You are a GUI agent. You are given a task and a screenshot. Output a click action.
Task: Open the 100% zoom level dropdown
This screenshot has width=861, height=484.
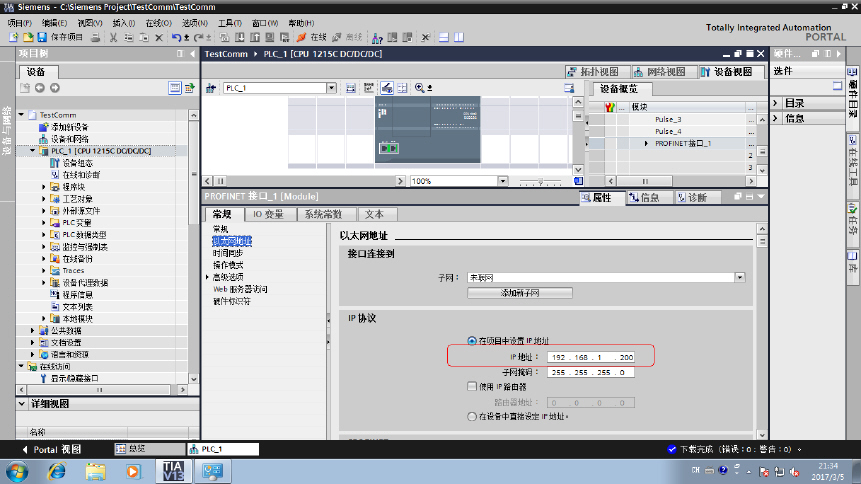(x=502, y=181)
